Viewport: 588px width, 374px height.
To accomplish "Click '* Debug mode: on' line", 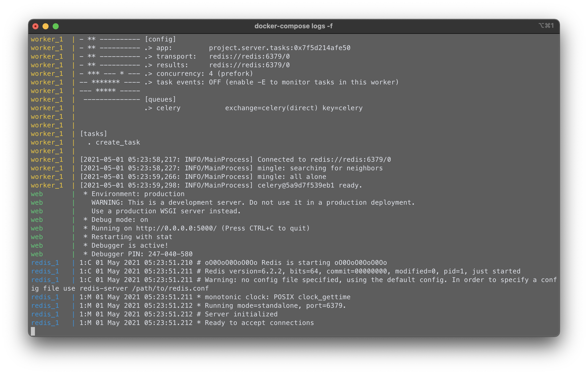I will click(x=116, y=220).
